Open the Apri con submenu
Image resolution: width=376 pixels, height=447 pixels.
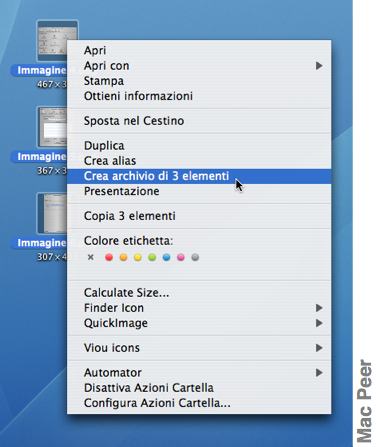(x=199, y=66)
